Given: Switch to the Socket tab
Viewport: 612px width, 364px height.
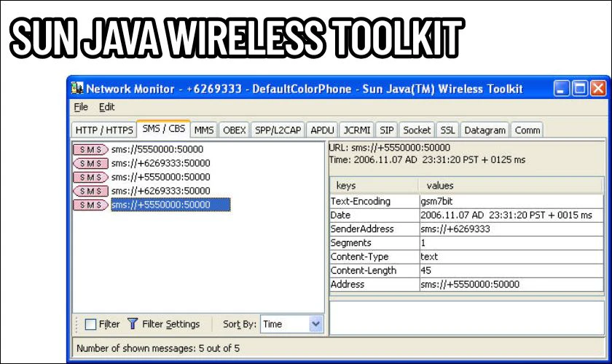Looking at the screenshot, I should click(x=417, y=130).
